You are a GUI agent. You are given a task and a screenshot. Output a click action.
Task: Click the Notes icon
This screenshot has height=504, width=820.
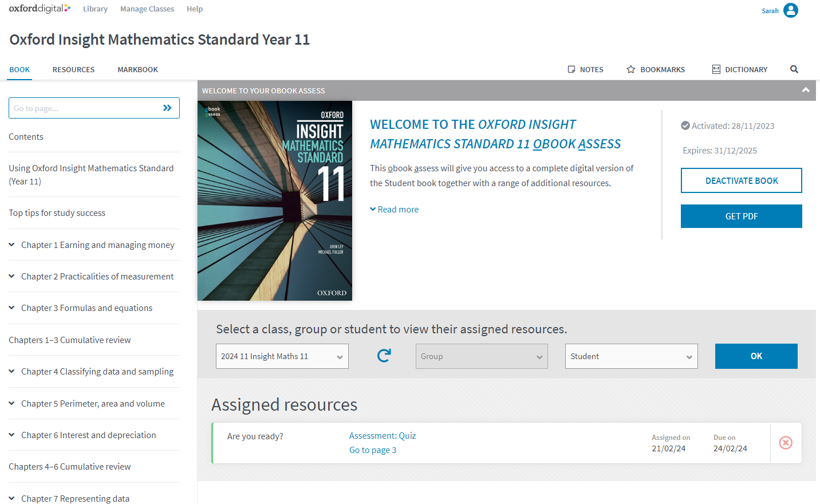tap(571, 69)
